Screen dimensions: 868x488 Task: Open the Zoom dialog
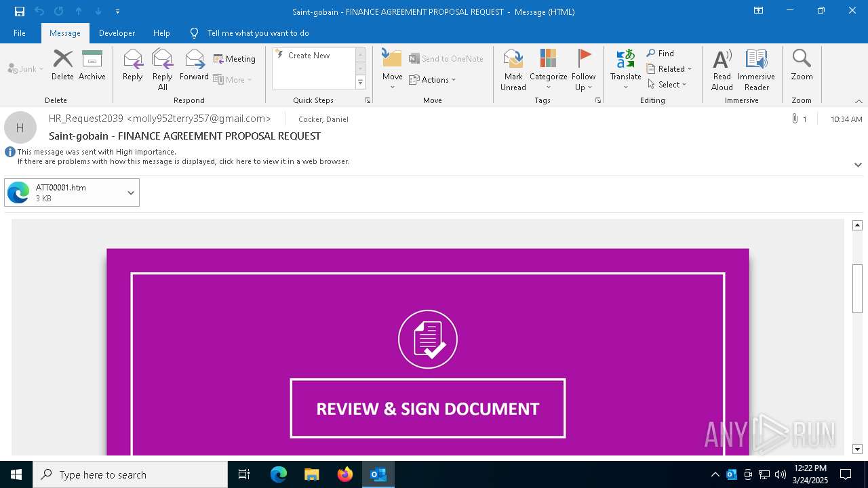(x=802, y=65)
